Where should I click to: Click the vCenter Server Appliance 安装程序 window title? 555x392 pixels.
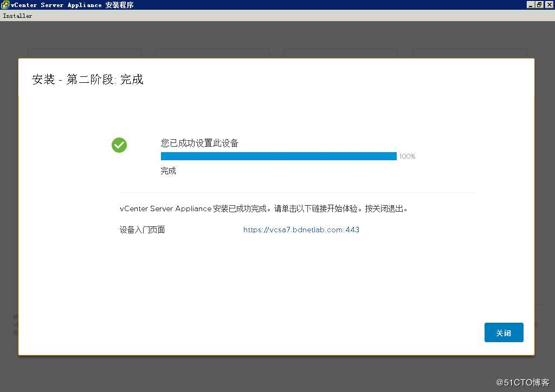pyautogui.click(x=72, y=5)
